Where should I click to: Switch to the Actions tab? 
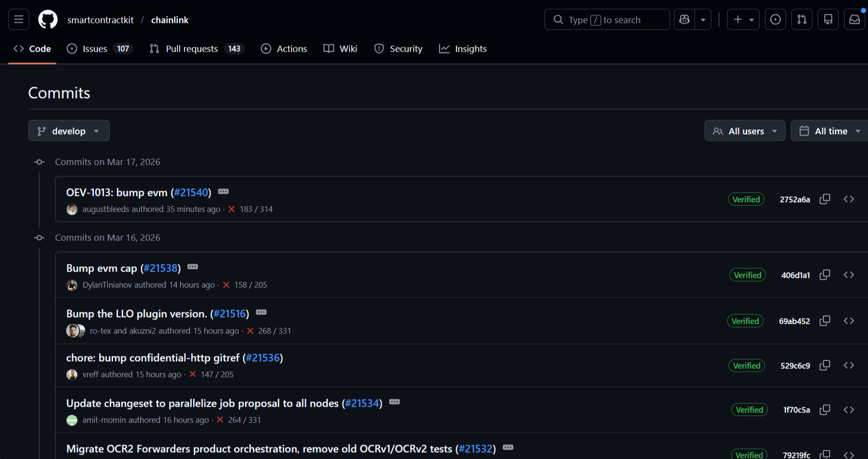(284, 48)
